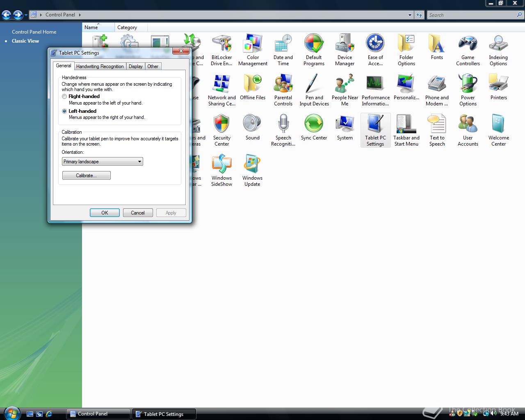This screenshot has width=525, height=420.
Task: Open People Near Me icon
Action: [x=345, y=90]
